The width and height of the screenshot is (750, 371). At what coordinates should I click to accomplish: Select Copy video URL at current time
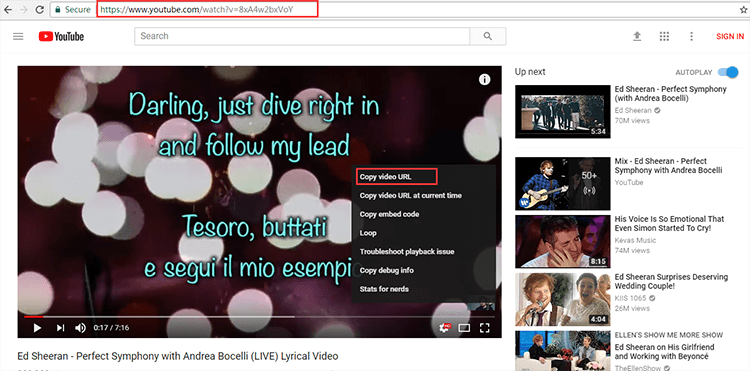tap(410, 195)
